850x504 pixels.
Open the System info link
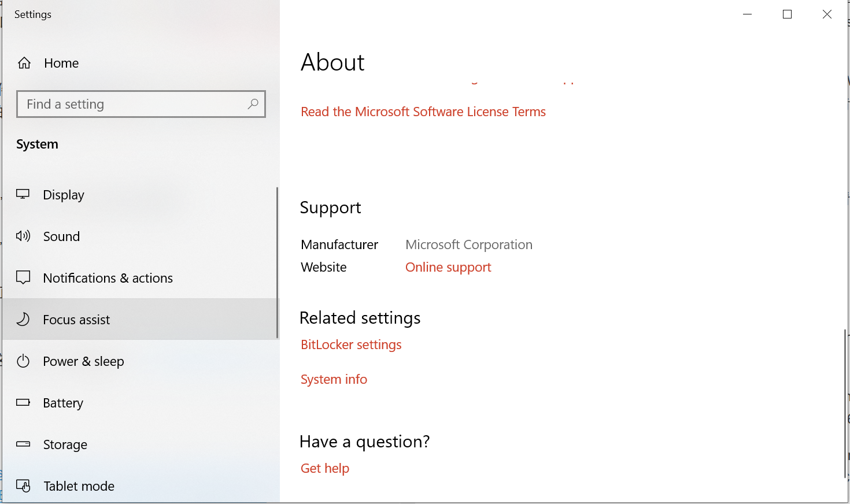[334, 379]
